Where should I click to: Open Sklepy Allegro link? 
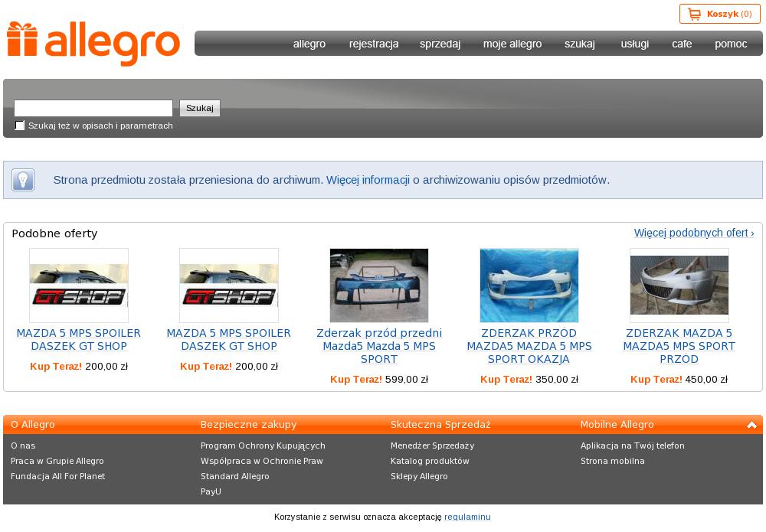tap(419, 476)
